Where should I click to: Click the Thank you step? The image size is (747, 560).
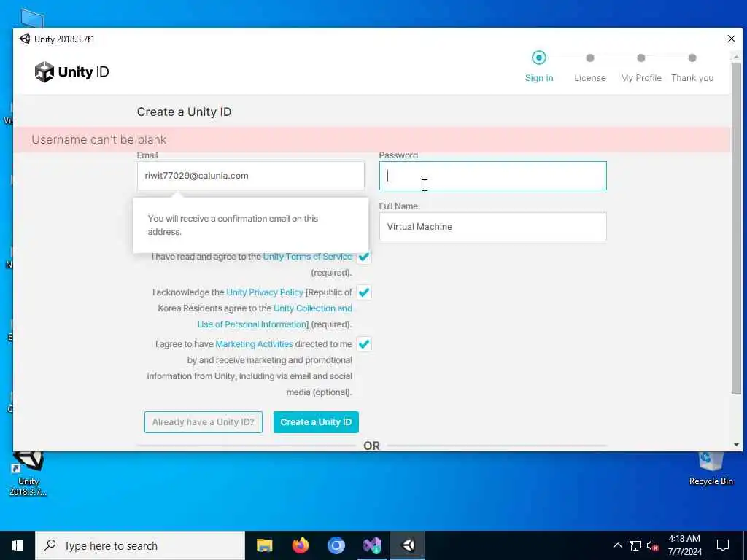[x=692, y=66]
